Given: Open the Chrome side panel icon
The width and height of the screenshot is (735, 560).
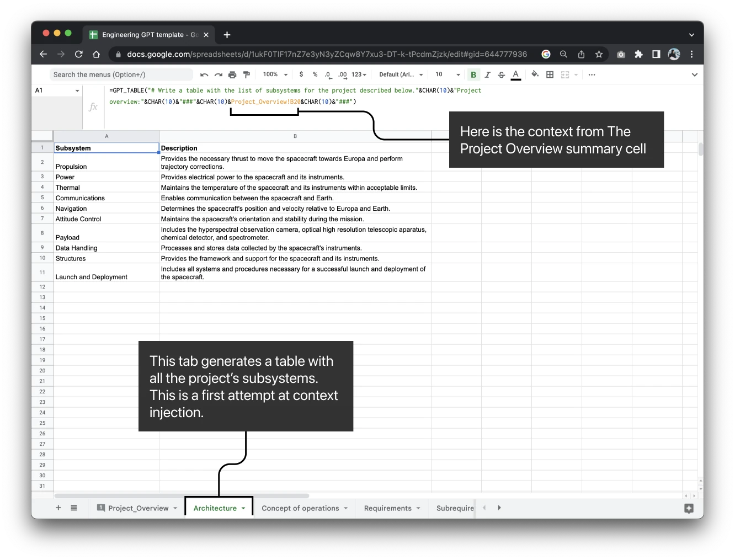Looking at the screenshot, I should coord(656,54).
